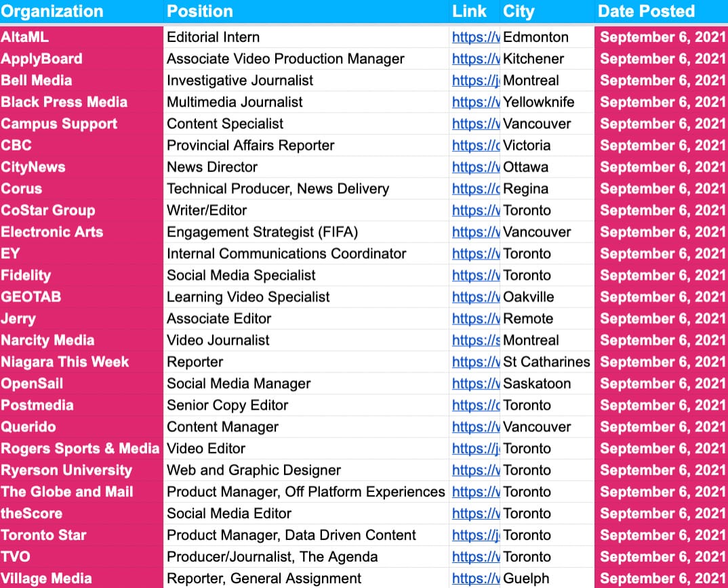Click the Senior Copy Editor cell
The image size is (728, 588).
tap(228, 405)
